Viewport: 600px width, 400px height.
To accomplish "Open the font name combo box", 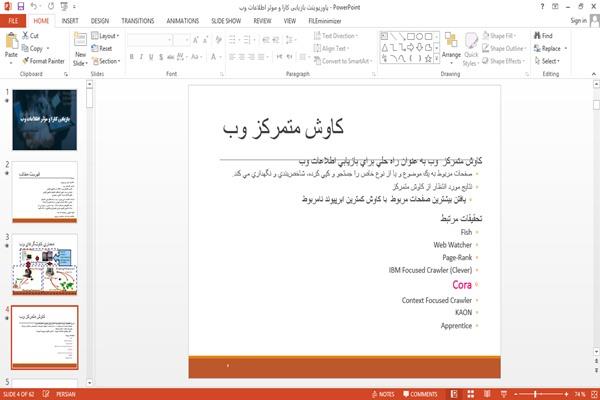I will pos(149,39).
